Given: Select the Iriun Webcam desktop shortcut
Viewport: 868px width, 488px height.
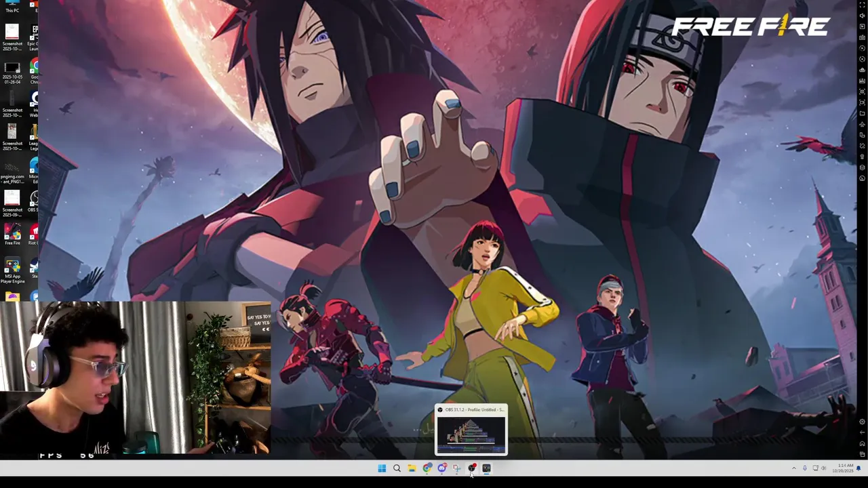Looking at the screenshot, I should [34, 104].
